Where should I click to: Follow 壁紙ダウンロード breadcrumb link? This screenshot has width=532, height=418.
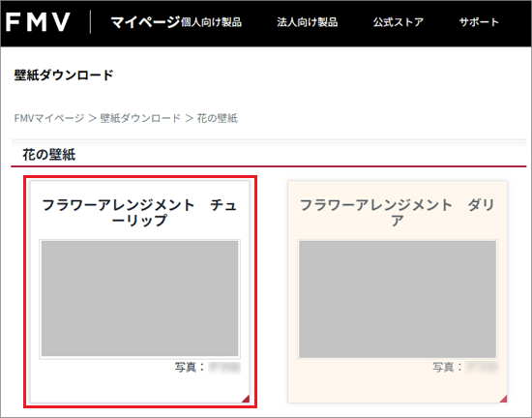(140, 118)
